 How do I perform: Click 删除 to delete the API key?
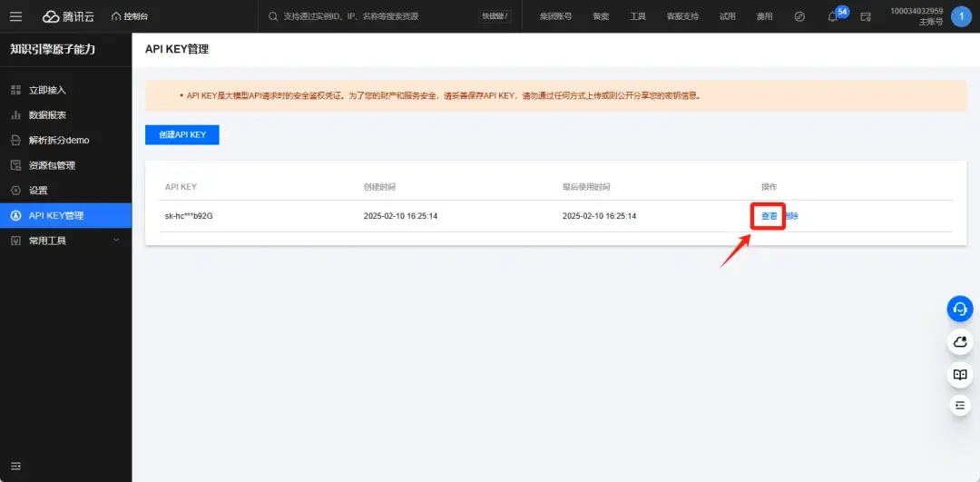(x=790, y=216)
